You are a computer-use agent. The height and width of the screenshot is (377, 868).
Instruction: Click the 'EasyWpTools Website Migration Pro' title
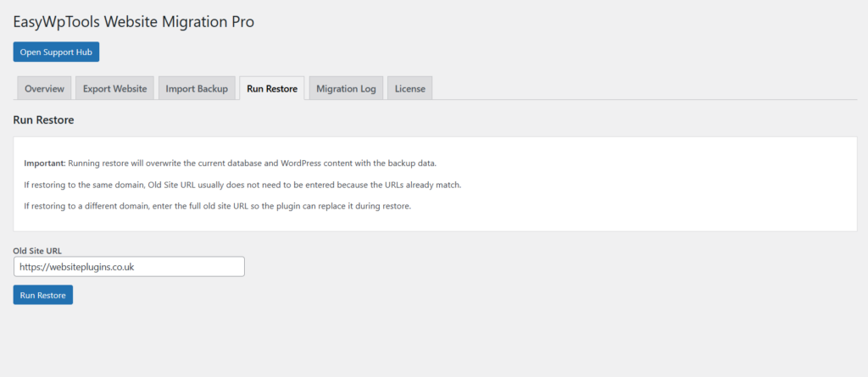click(134, 21)
